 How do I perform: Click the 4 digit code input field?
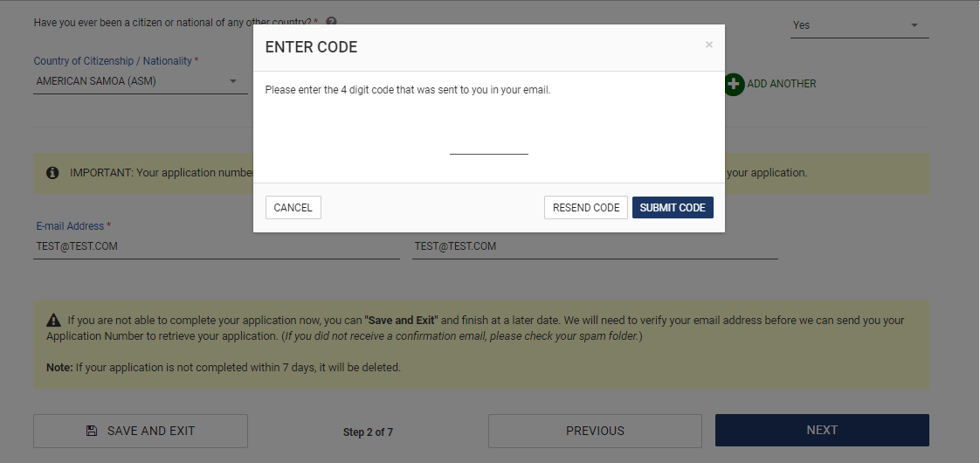(x=489, y=144)
